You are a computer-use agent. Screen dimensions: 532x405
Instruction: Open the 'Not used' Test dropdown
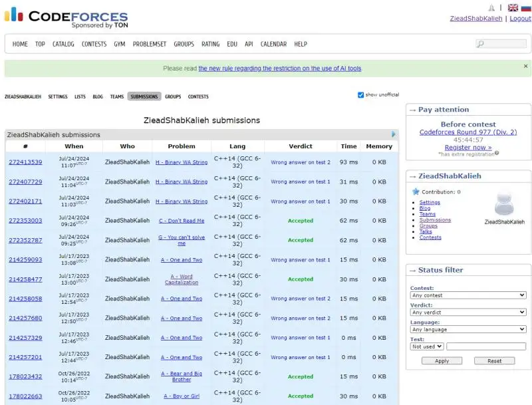426,346
